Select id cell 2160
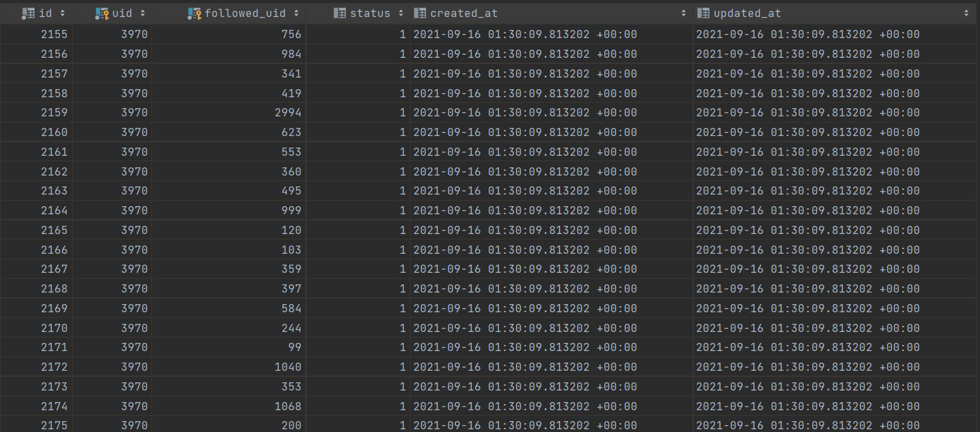The height and width of the screenshot is (432, 980). coord(54,133)
